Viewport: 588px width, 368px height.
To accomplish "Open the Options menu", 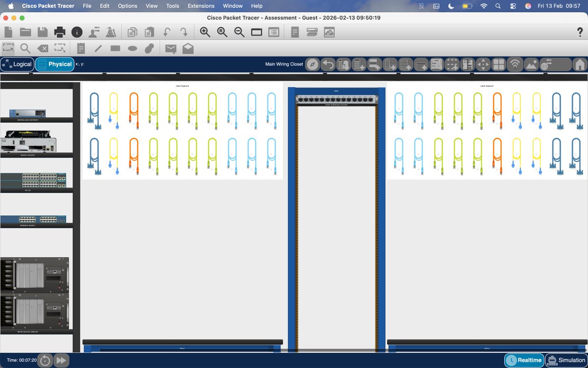I will coord(127,6).
